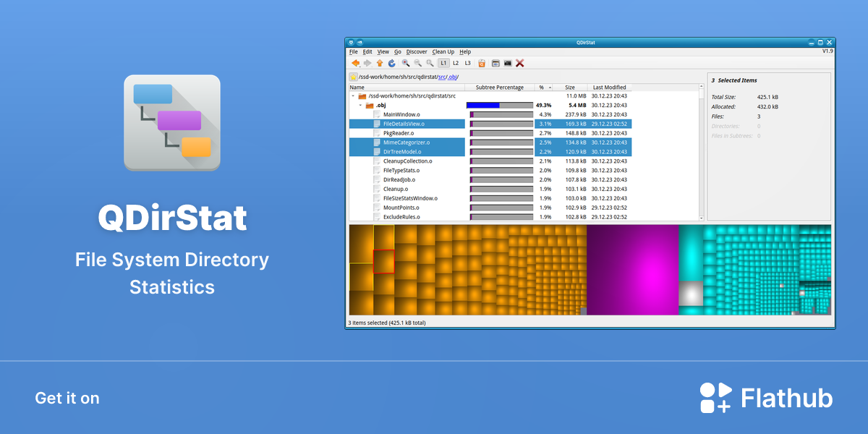Image resolution: width=868 pixels, height=434 pixels.
Task: Open the Discover menu
Action: 417,52
